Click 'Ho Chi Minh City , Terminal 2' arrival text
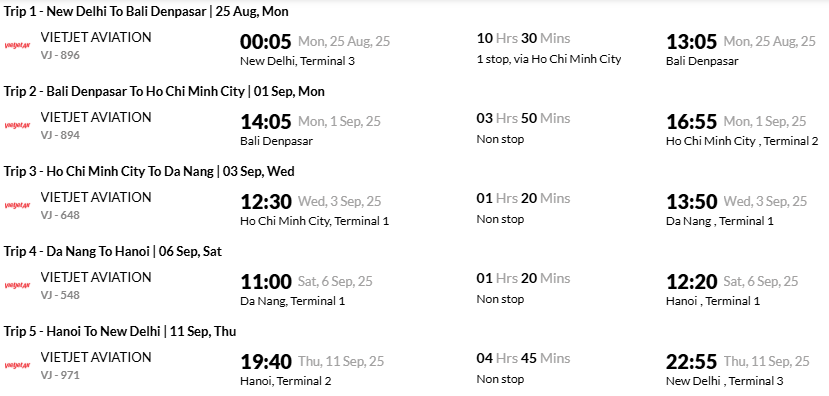The image size is (829, 396). 742,141
